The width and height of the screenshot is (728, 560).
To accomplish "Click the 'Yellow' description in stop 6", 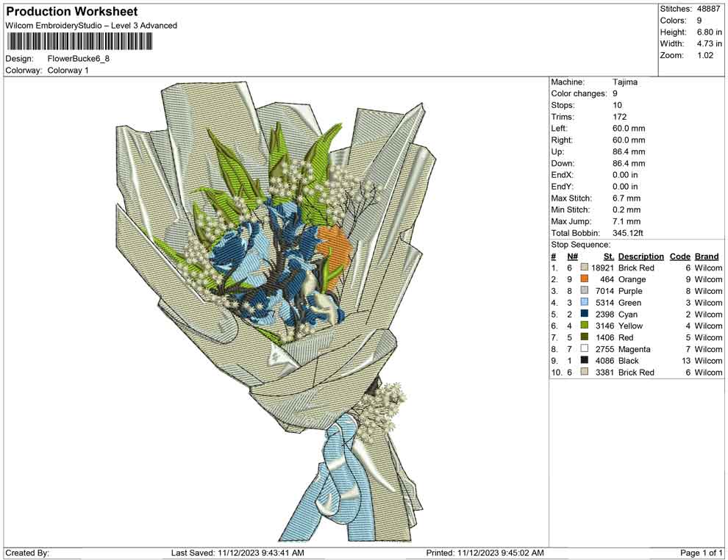I will [630, 326].
